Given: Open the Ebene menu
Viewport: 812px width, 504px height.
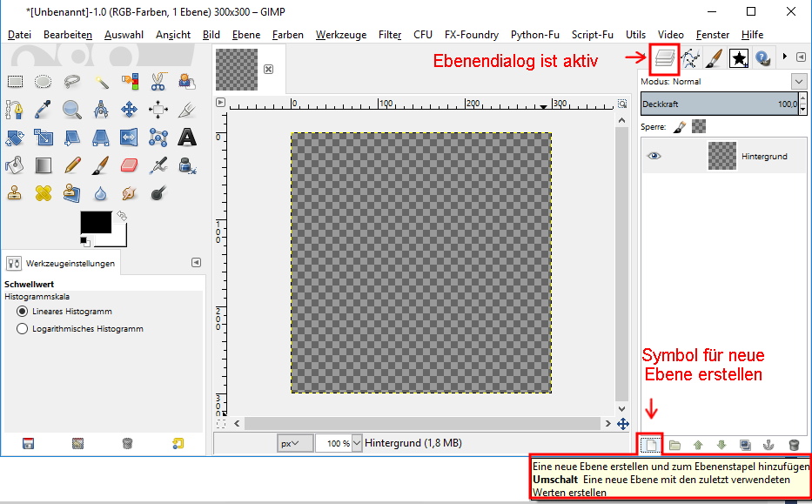Looking at the screenshot, I should [246, 35].
